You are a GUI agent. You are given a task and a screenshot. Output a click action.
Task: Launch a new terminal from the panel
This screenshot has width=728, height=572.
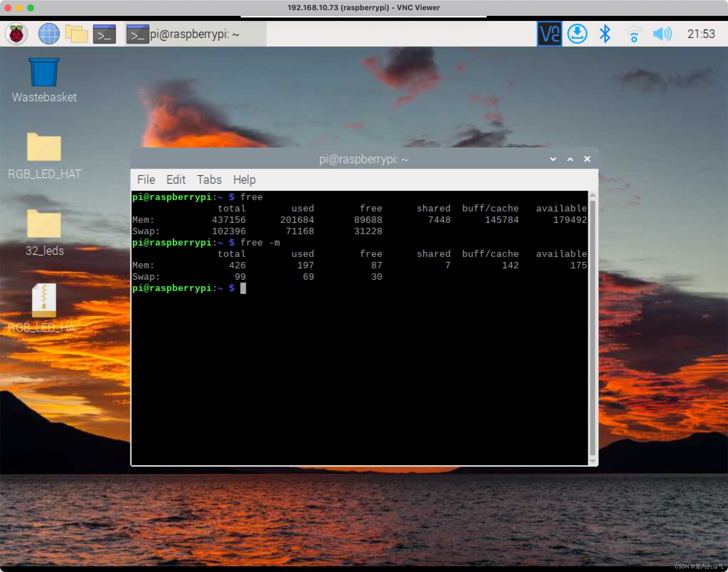pos(104,34)
